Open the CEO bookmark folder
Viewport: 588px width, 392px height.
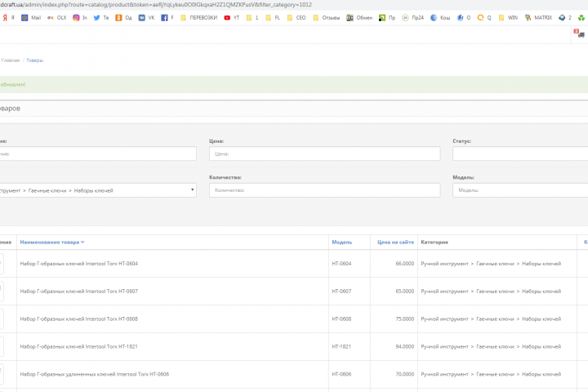[x=296, y=18]
